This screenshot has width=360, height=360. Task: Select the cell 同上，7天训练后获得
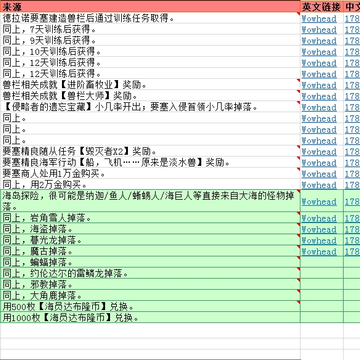(150, 29)
